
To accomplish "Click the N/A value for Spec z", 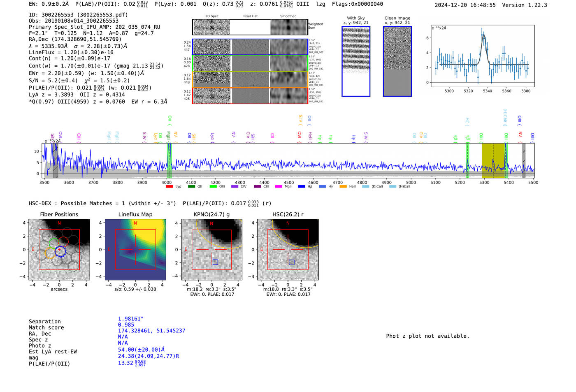I will pos(123,337).
